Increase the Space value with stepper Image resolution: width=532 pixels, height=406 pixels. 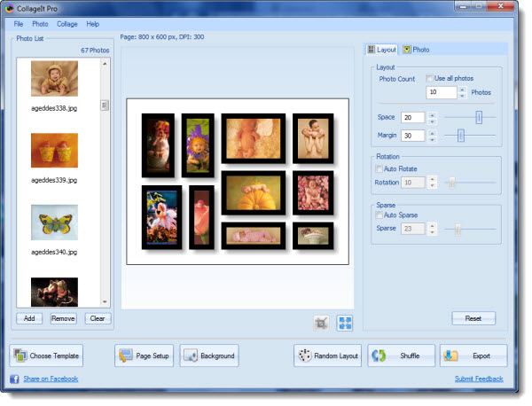tap(433, 113)
